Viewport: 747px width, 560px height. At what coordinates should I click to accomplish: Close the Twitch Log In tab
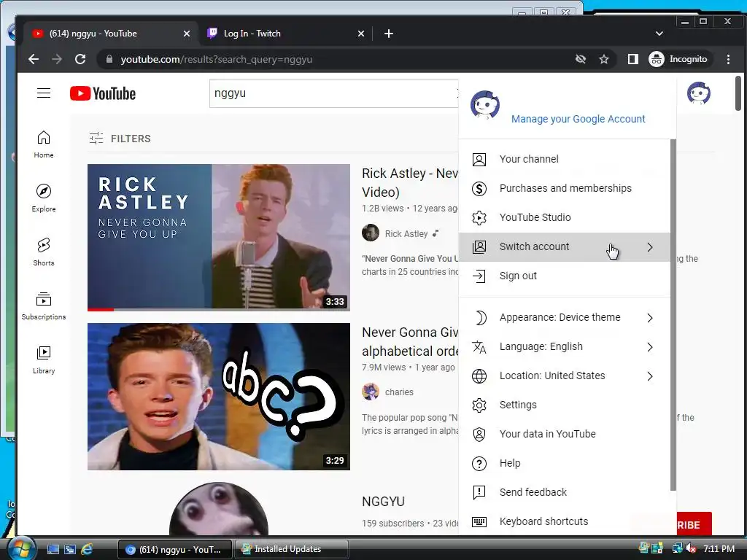[x=361, y=34]
